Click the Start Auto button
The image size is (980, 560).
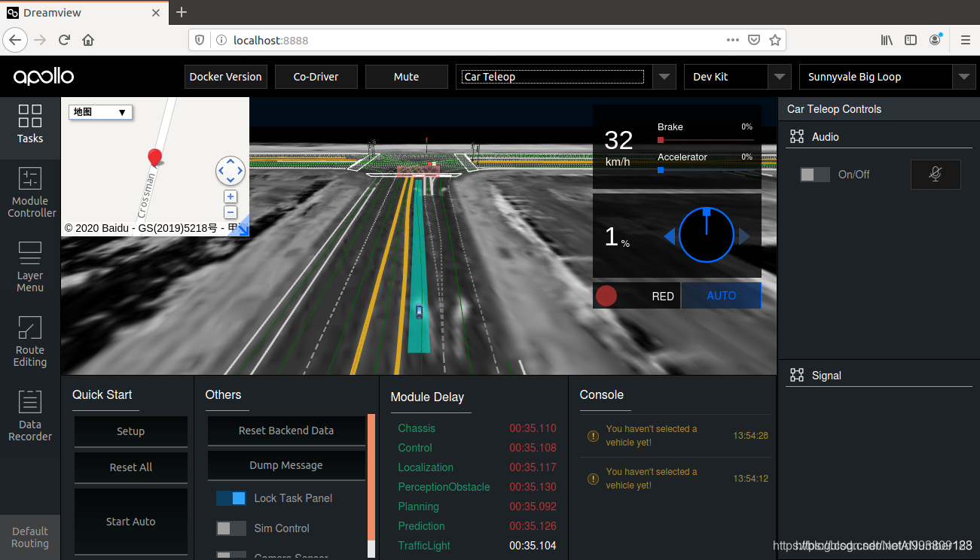tap(130, 522)
